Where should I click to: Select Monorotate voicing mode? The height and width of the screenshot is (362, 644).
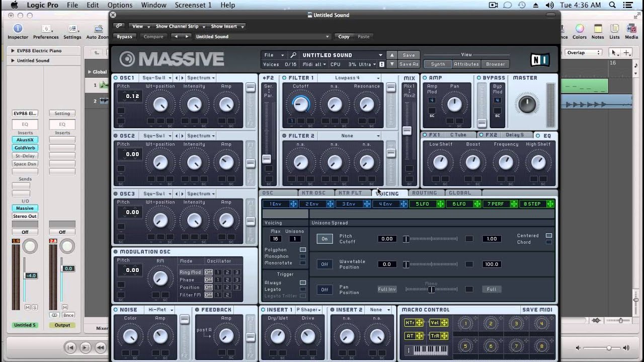tap(303, 263)
